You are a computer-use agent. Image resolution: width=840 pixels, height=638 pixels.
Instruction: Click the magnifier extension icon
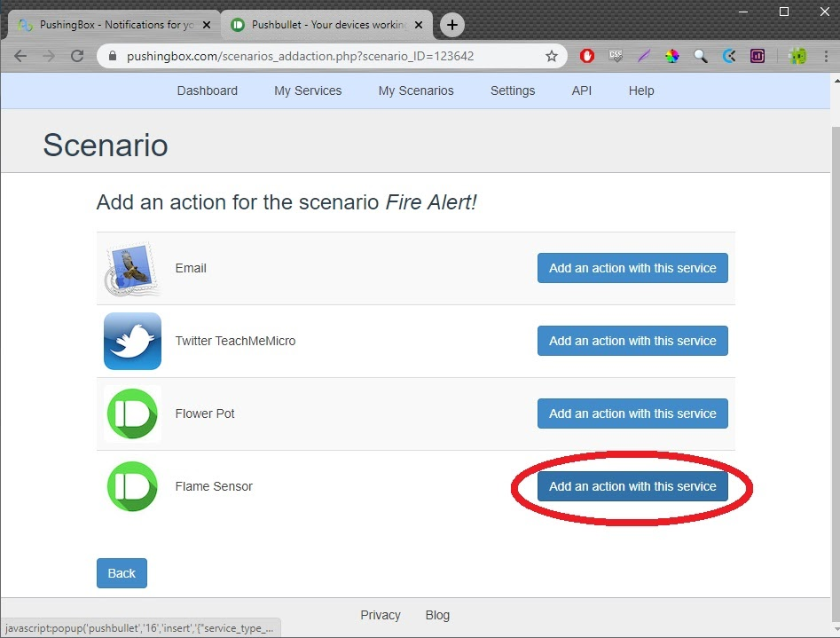pyautogui.click(x=701, y=56)
